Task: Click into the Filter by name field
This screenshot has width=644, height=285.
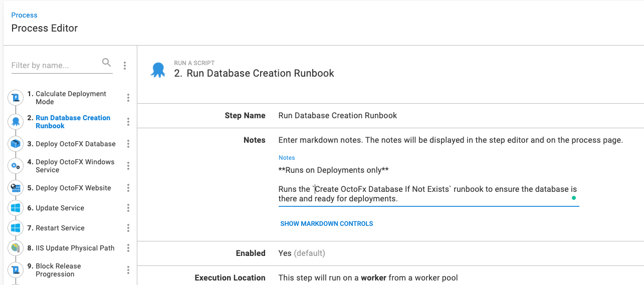Action: click(x=54, y=66)
